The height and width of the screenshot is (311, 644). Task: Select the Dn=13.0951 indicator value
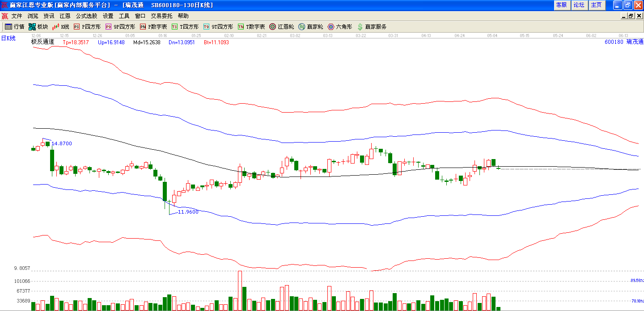(182, 42)
